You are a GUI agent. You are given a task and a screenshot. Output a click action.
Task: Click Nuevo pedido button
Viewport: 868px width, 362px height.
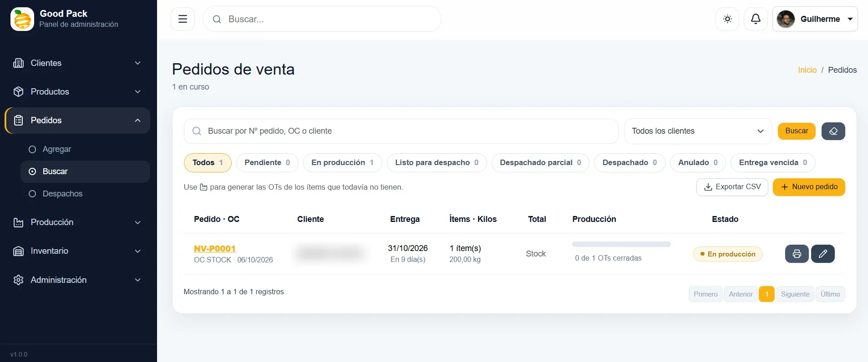coord(809,187)
